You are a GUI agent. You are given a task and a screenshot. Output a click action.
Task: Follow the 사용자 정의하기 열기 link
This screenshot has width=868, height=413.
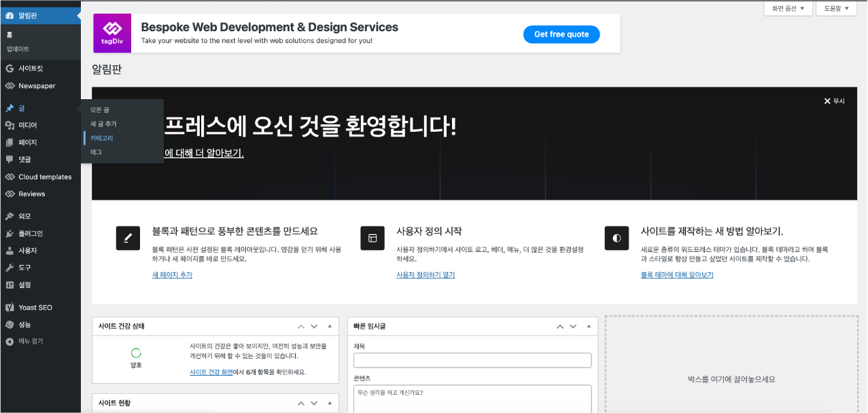[x=426, y=275]
